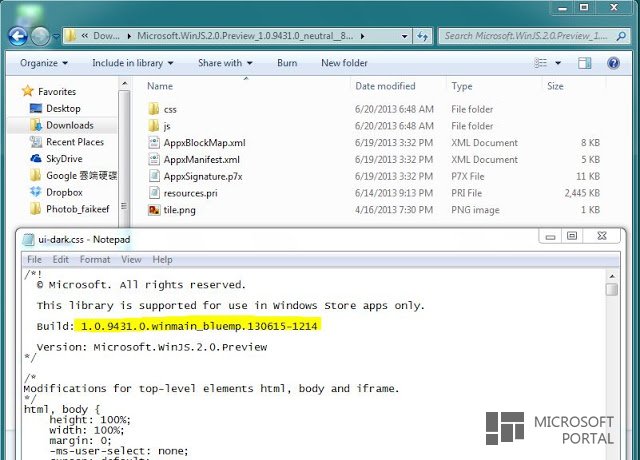Close the ui-dark.css Notepad window
This screenshot has width=640, height=460.
click(602, 236)
